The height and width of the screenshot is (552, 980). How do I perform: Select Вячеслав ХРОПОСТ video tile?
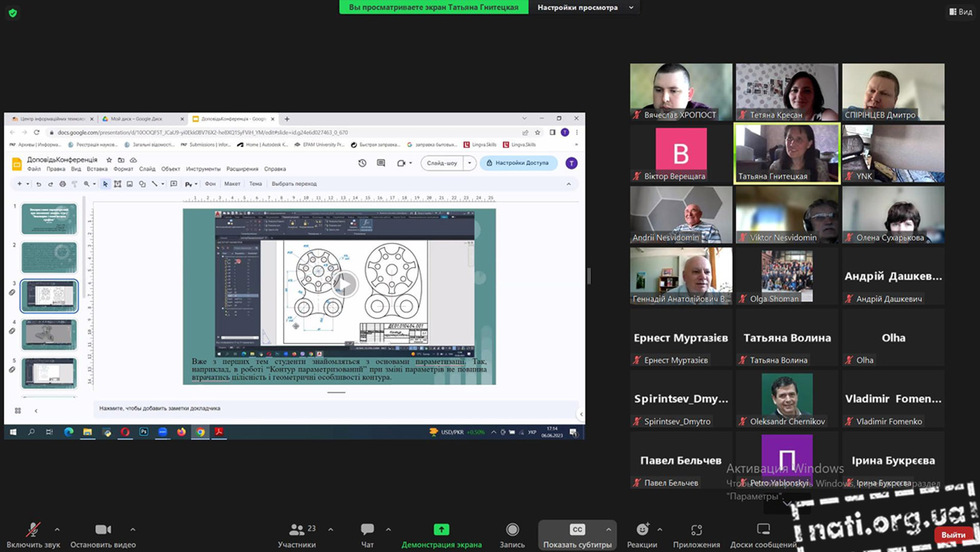681,92
